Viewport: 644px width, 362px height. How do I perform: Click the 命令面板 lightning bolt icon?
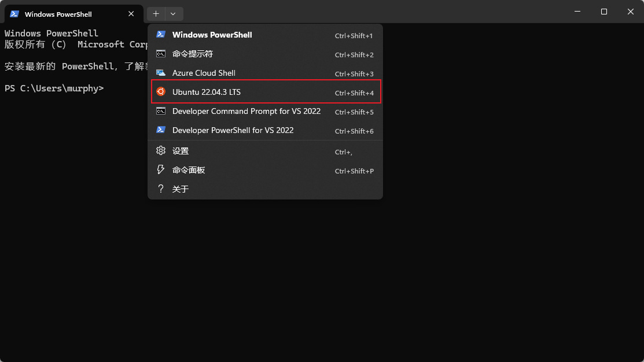pos(161,170)
